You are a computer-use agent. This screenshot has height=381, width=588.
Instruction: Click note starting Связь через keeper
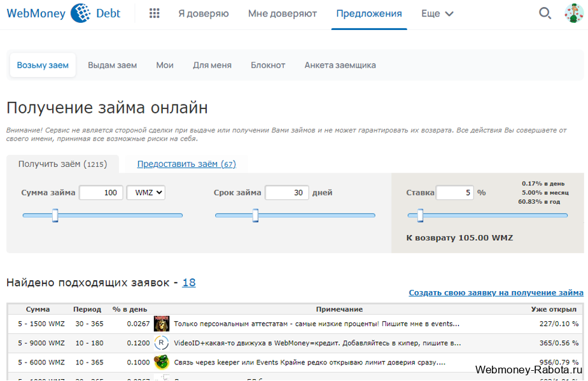click(310, 363)
